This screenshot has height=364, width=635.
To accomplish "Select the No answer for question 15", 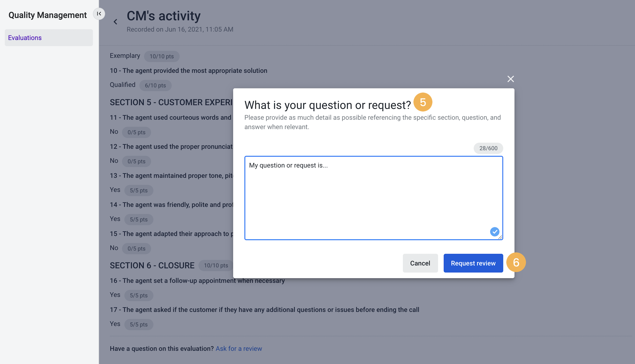I will click(114, 248).
